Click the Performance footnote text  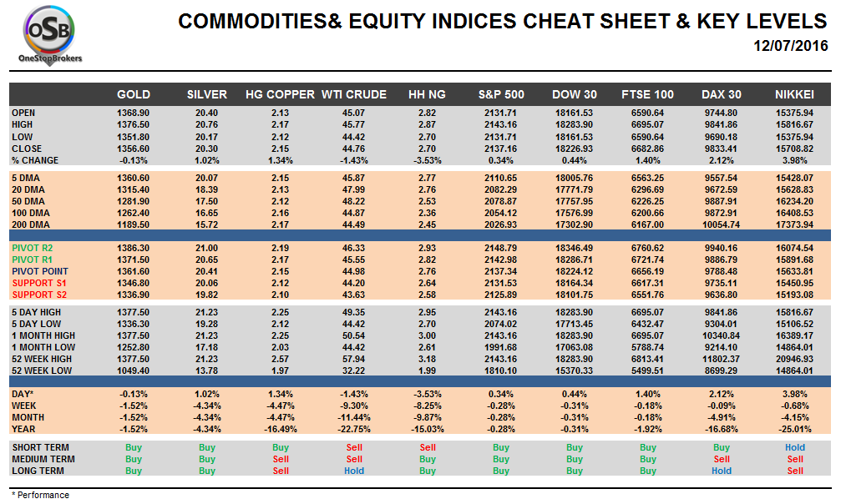pyautogui.click(x=40, y=495)
